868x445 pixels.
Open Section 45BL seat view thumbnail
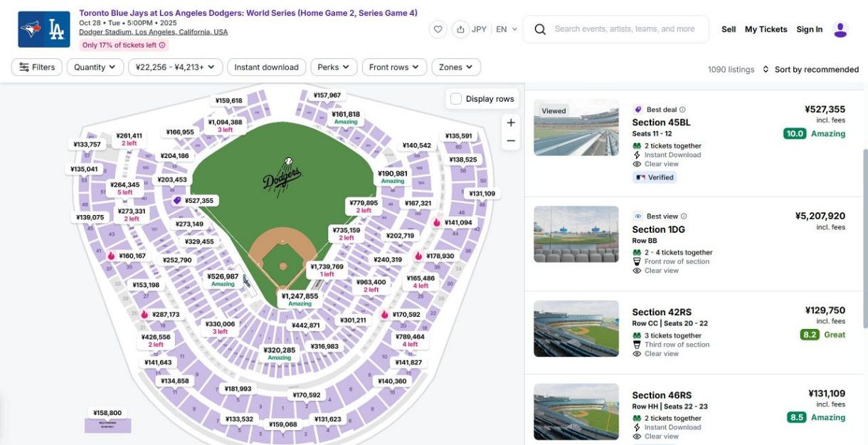coord(576,127)
